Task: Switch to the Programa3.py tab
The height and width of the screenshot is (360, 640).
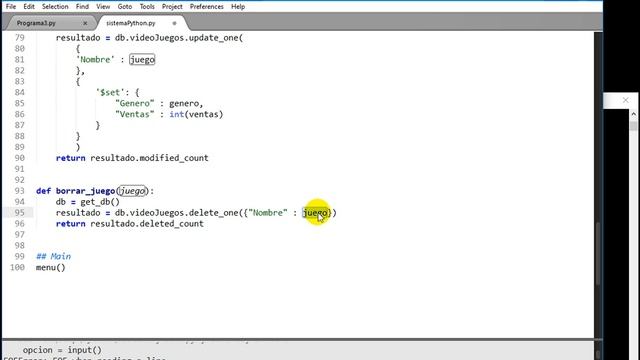Action: click(36, 23)
